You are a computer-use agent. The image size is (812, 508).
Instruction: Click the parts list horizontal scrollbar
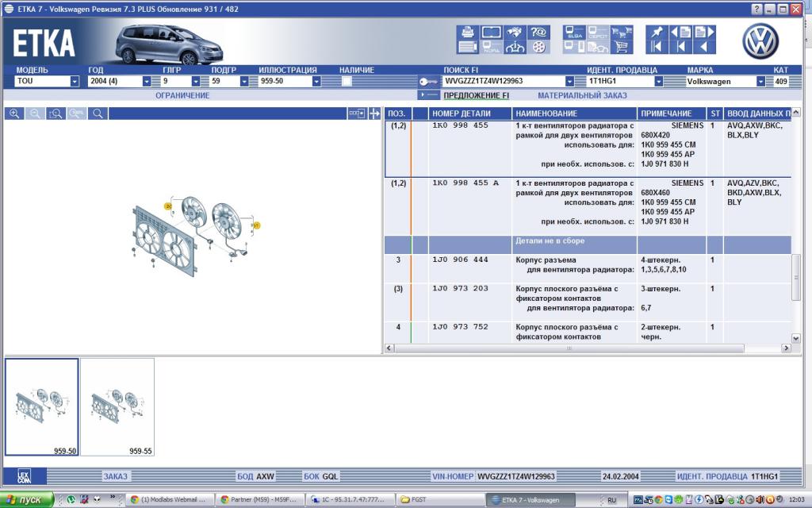569,348
